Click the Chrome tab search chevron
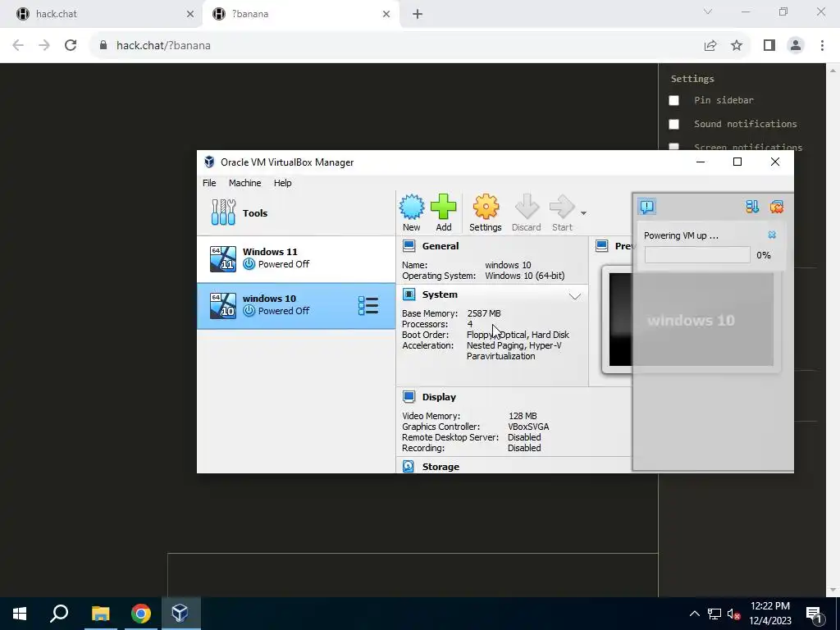Viewport: 840px width, 630px height. pos(708,11)
